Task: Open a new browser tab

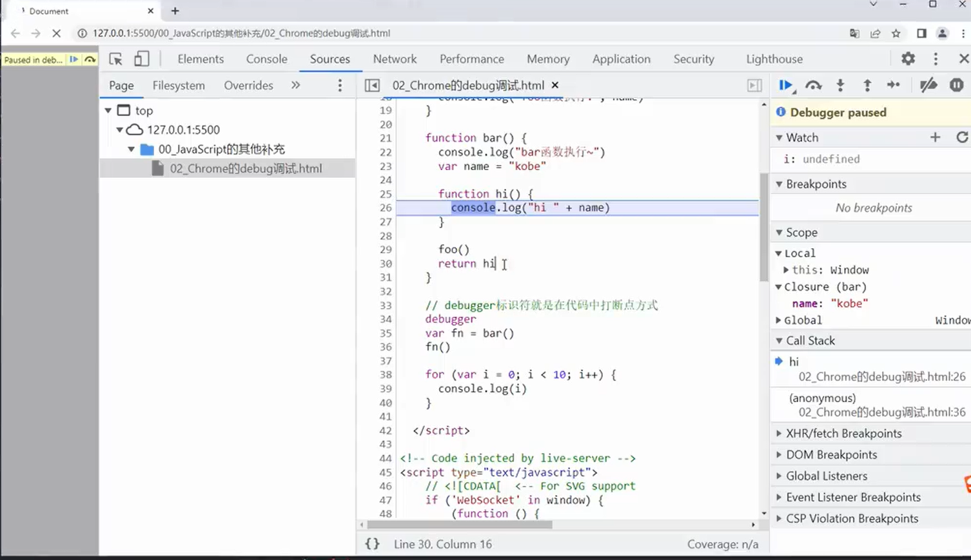Action: (x=175, y=11)
